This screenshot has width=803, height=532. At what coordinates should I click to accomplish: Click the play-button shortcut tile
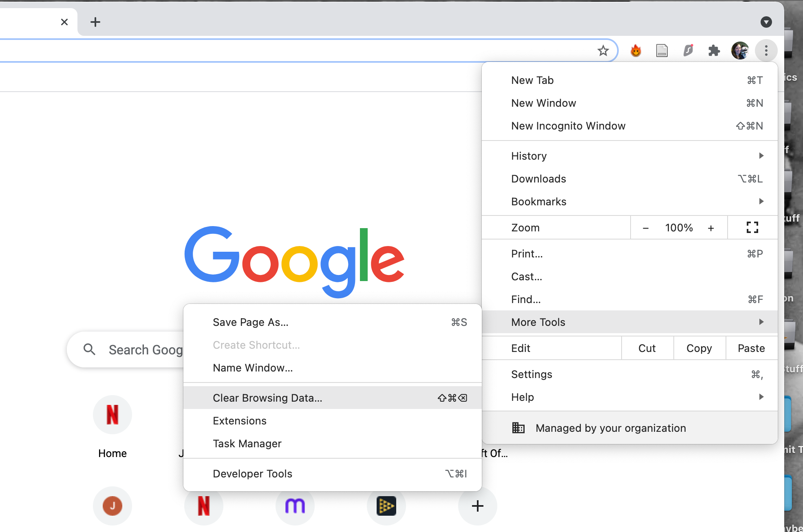tap(386, 506)
